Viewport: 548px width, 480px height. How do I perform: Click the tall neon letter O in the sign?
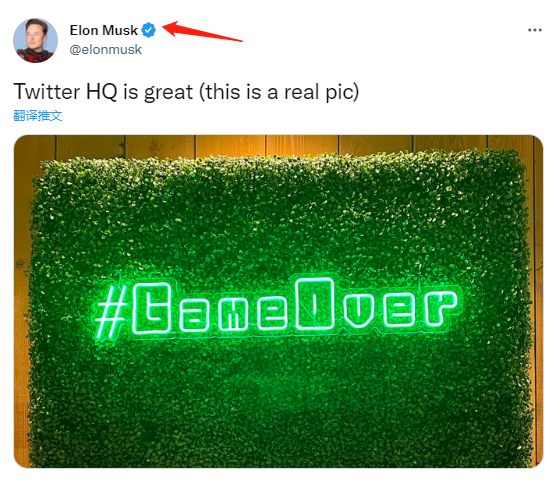tap(315, 303)
